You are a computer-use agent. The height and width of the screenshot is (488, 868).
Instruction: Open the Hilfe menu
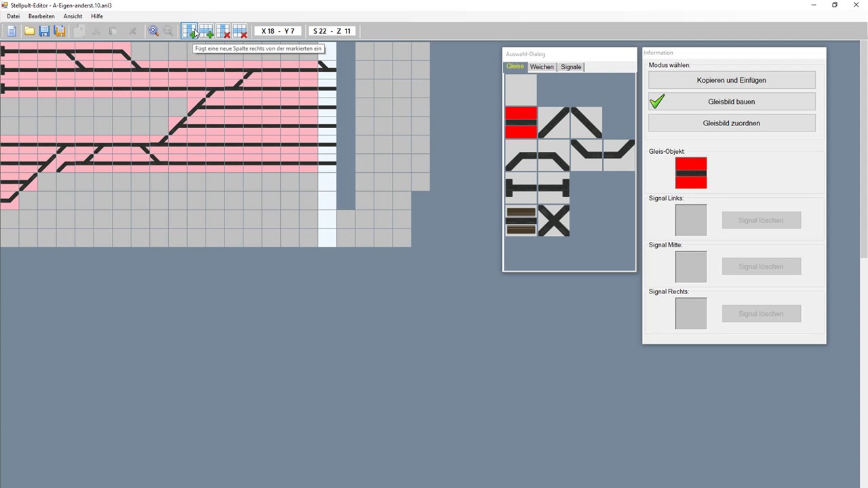(96, 16)
